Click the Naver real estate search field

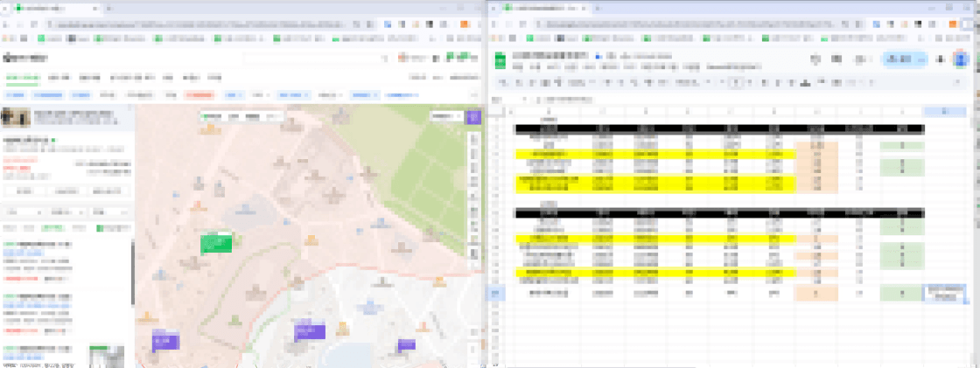(315, 58)
